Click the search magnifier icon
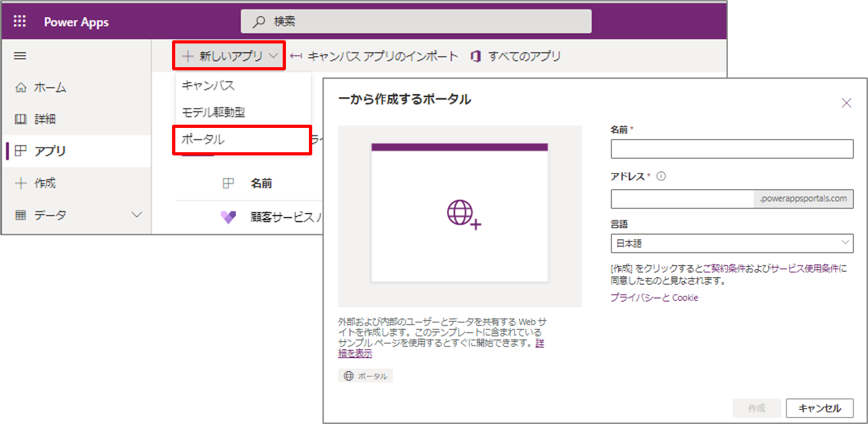The image size is (868, 424). [258, 22]
